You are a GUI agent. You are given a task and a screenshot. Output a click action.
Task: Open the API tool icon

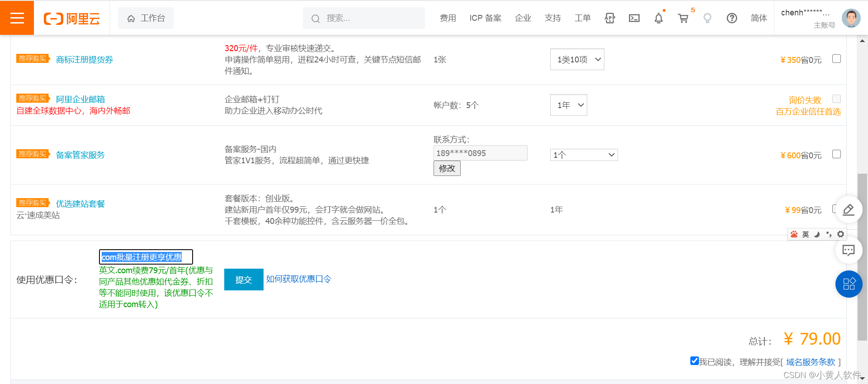610,18
